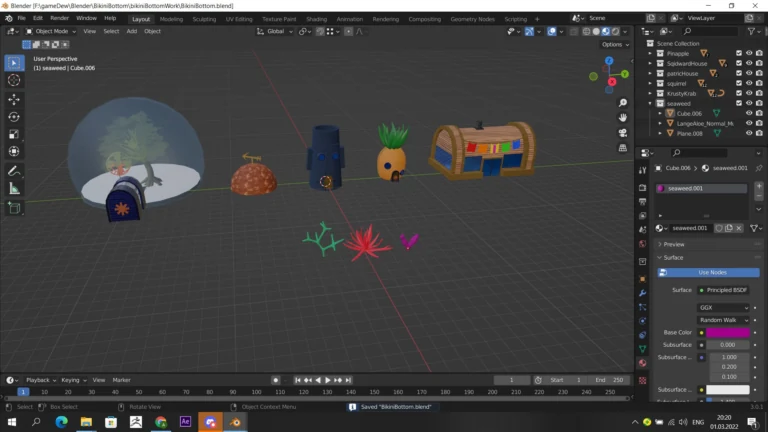Uncheck the patricHouse collection checkbox
Viewport: 768px width, 432px height.
739,73
